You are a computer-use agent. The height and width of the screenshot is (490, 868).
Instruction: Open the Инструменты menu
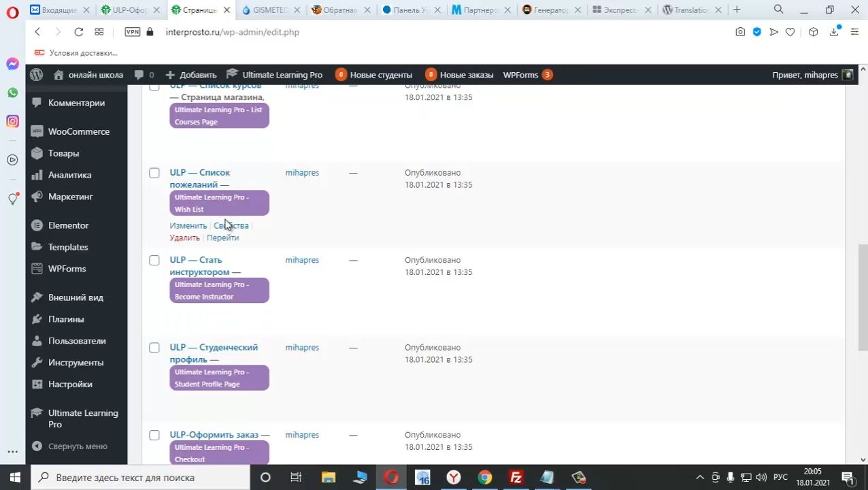coord(76,363)
